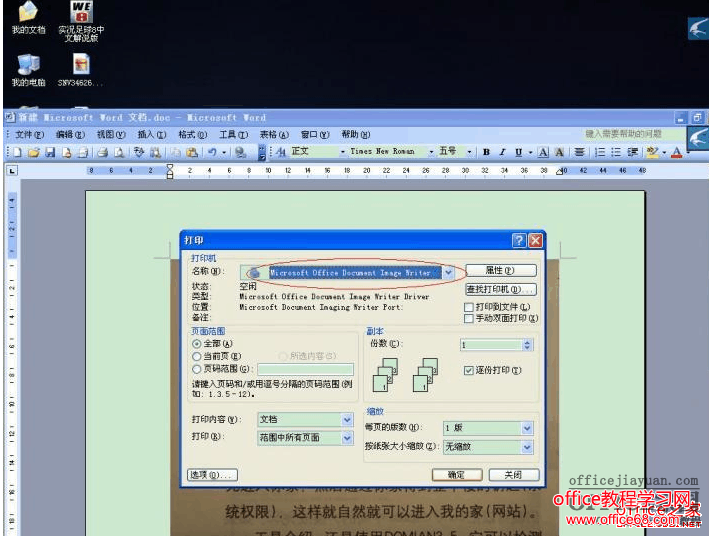Click the Paste clipboard icon

point(192,152)
